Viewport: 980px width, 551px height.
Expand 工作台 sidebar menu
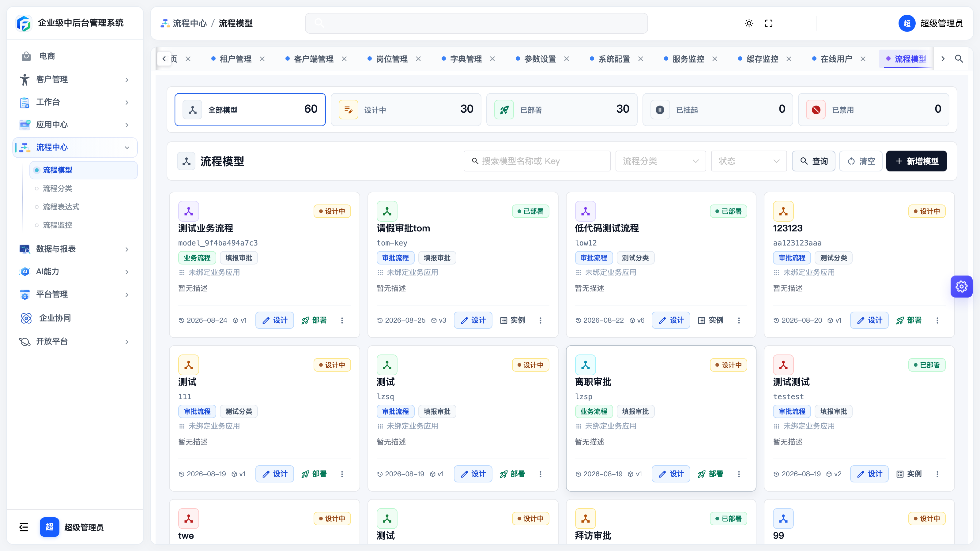coord(75,102)
